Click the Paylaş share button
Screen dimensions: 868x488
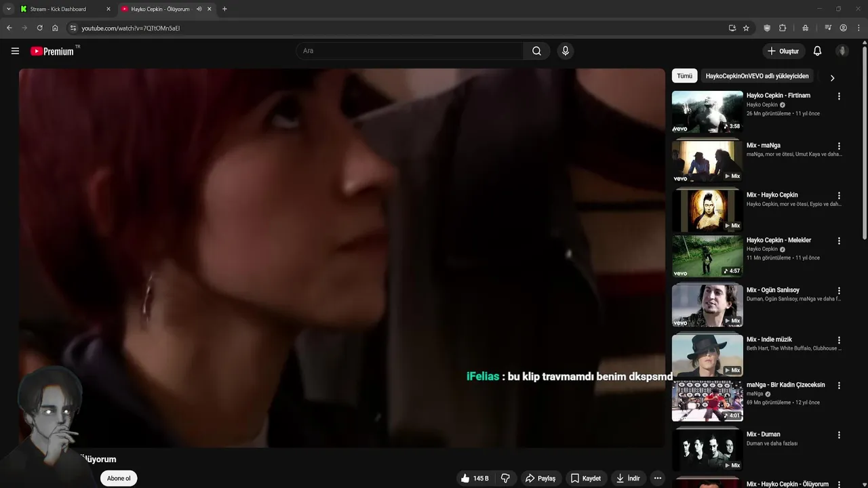(x=540, y=478)
